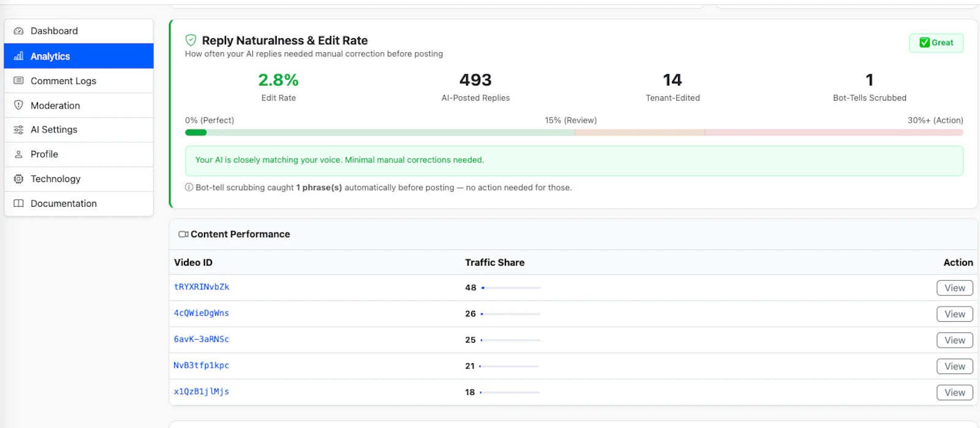The width and height of the screenshot is (980, 428).
Task: Click View for video tRYXRINvbZk
Action: [954, 288]
